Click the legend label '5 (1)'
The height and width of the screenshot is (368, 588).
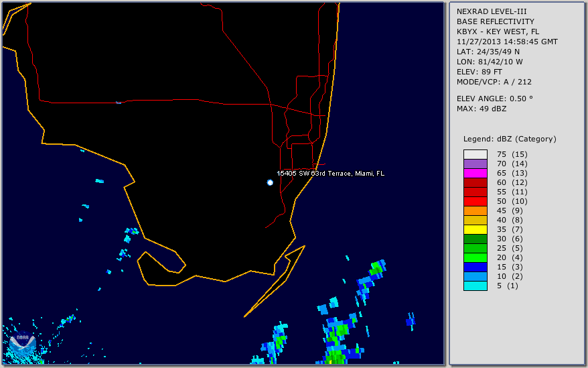508,286
